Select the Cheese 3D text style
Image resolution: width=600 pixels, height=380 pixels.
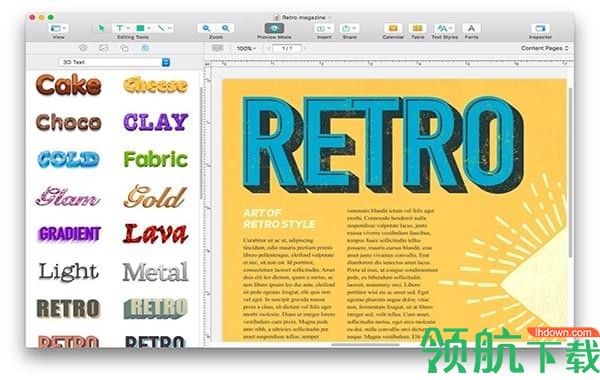pos(155,85)
